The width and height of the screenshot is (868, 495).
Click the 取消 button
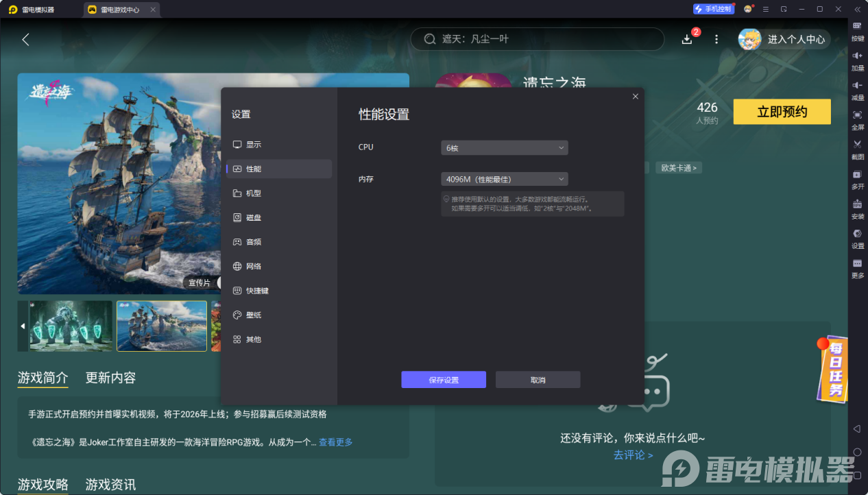point(538,380)
